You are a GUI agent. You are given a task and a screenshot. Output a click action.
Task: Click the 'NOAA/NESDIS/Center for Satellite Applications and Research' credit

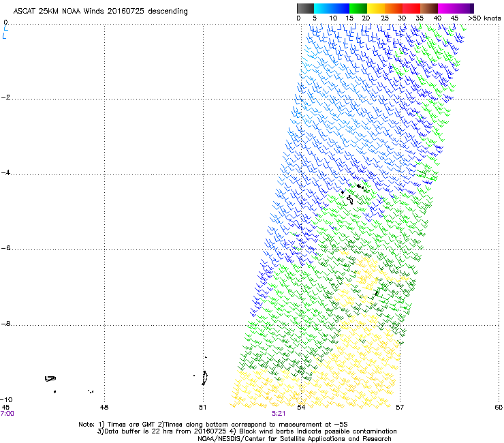click(294, 439)
